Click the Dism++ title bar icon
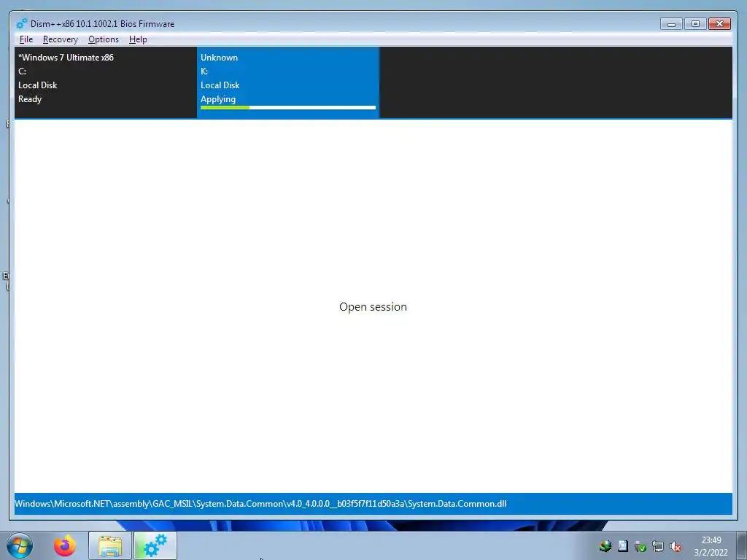Viewport: 747px width, 560px height. click(21, 23)
